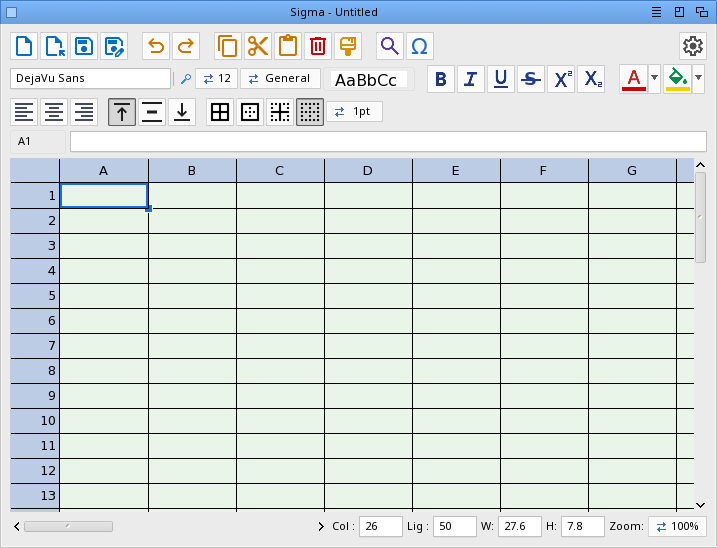
Task: Set vertical align middle
Action: tap(152, 112)
